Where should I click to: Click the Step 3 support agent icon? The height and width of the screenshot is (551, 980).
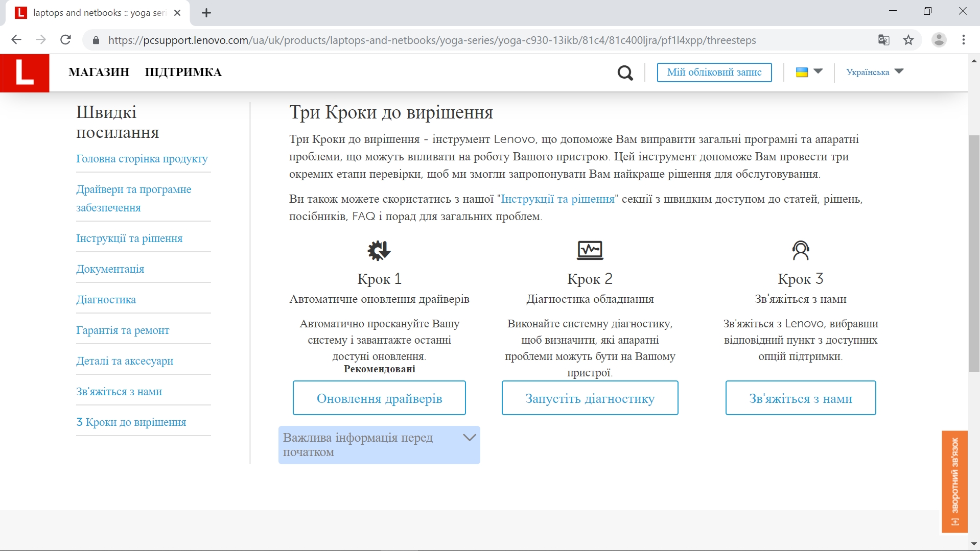801,250
